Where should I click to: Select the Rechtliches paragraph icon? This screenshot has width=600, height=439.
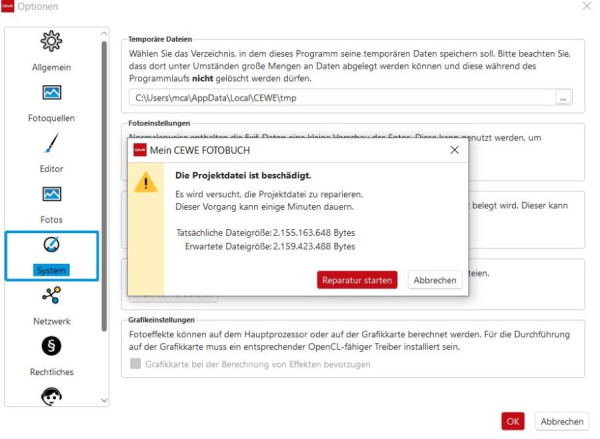(x=51, y=346)
